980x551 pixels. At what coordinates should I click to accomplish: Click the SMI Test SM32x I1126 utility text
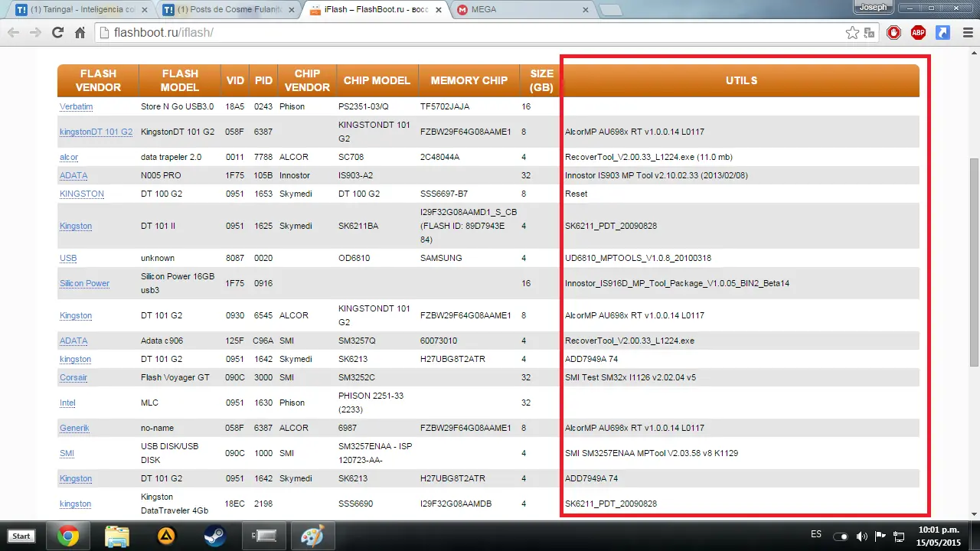tap(630, 377)
